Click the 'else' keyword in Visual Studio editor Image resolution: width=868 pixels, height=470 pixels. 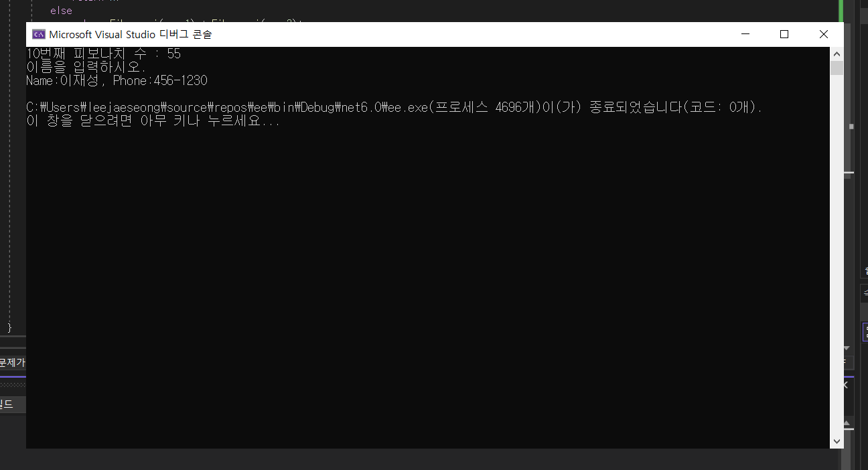61,11
